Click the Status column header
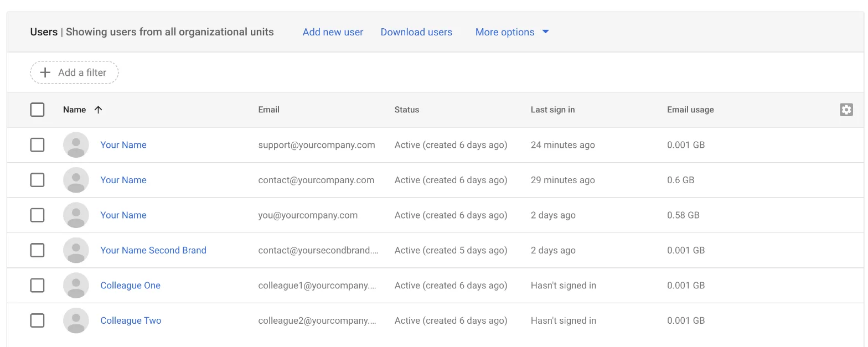This screenshot has width=868, height=347. click(407, 110)
